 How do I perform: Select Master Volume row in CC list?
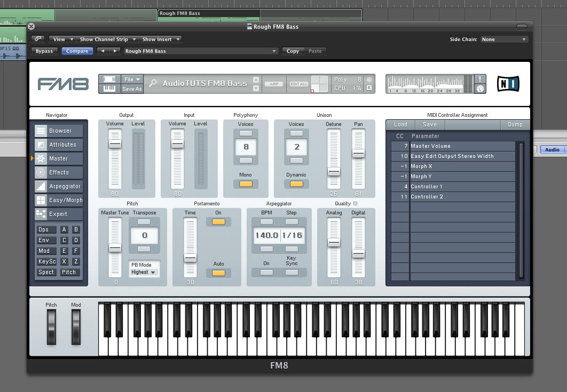[x=453, y=146]
